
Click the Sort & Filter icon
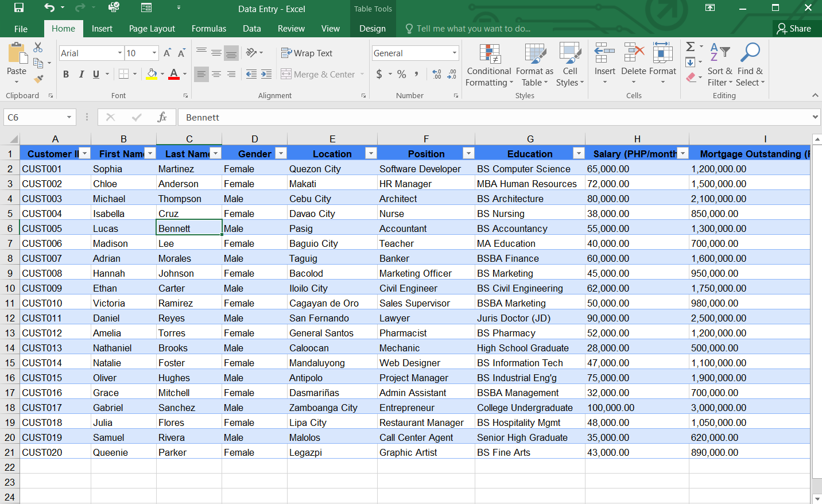(719, 65)
